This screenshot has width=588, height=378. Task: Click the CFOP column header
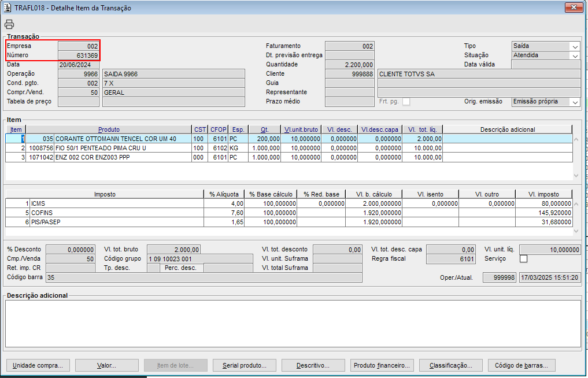[x=218, y=129]
